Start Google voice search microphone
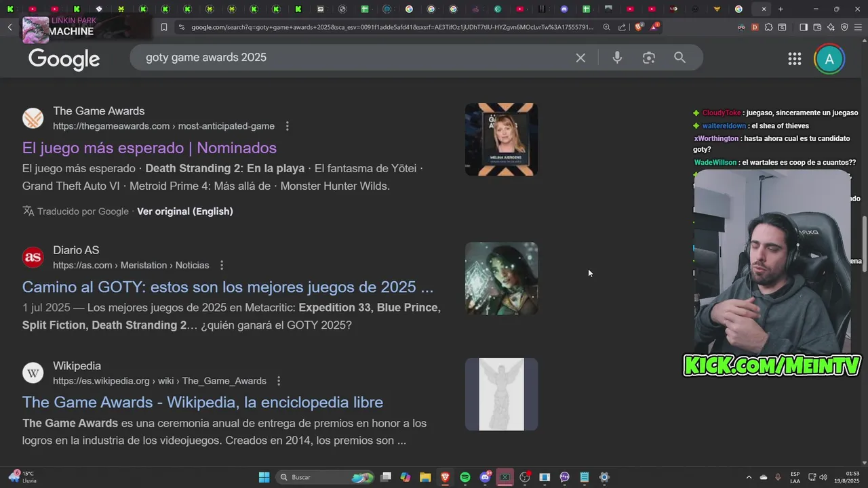The height and width of the screenshot is (488, 868). (x=617, y=58)
